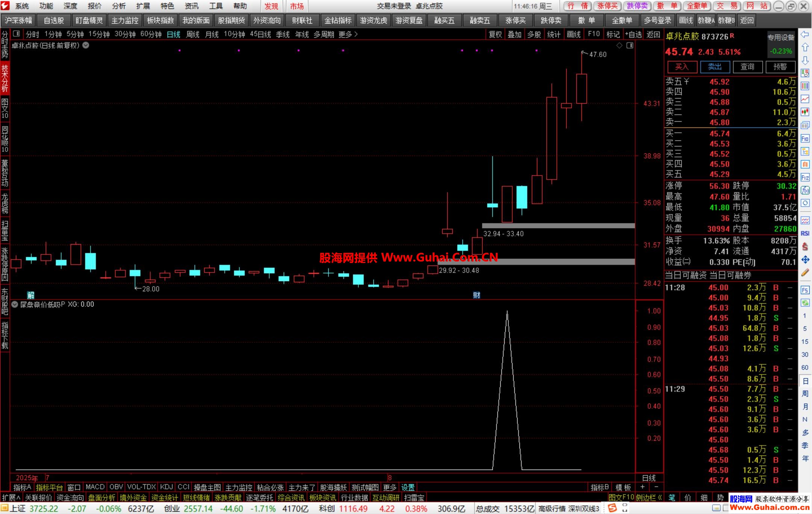Click the RSI indicator icon
The width and height of the screenshot is (812, 514).
805,233
